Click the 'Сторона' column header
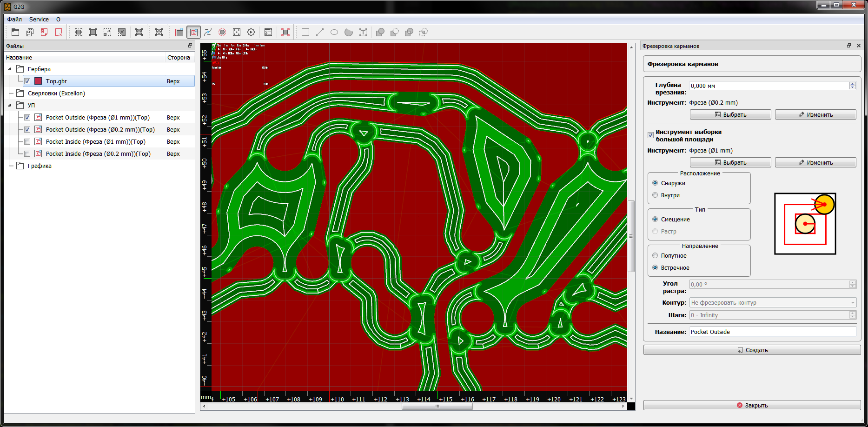Image resolution: width=868 pixels, height=427 pixels. tap(179, 58)
